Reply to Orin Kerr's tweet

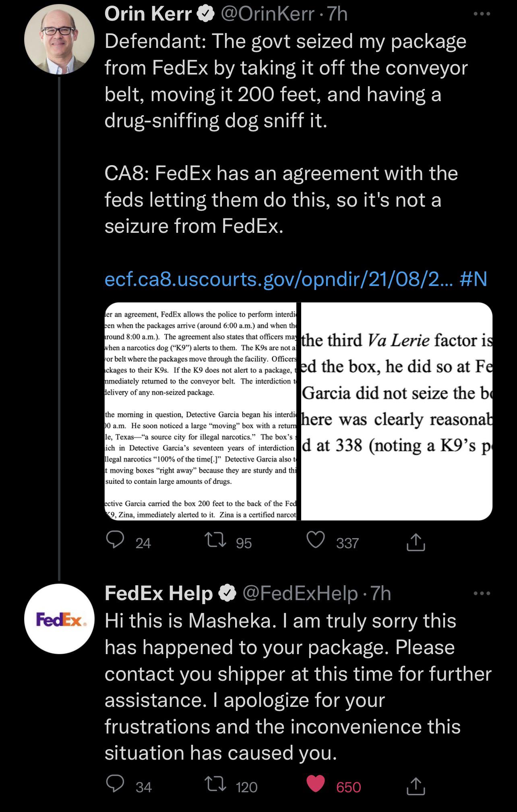tap(117, 542)
